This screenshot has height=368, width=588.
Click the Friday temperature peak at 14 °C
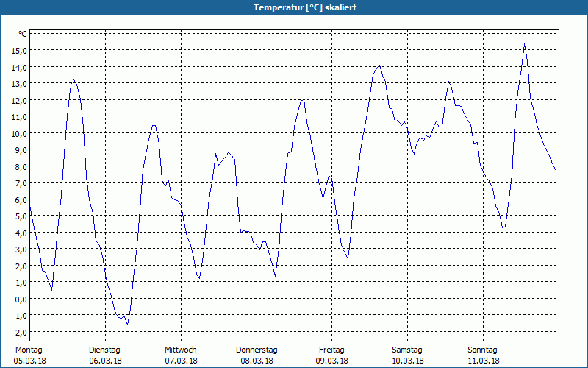[379, 66]
